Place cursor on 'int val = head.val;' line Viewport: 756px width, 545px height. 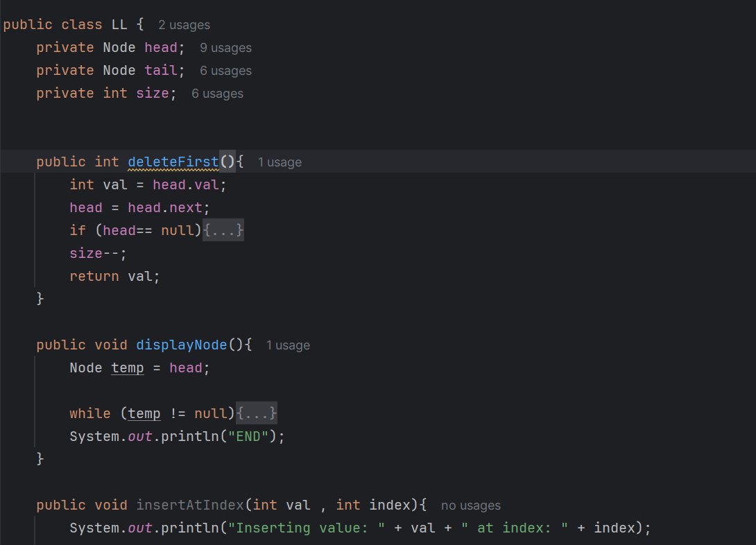point(148,185)
